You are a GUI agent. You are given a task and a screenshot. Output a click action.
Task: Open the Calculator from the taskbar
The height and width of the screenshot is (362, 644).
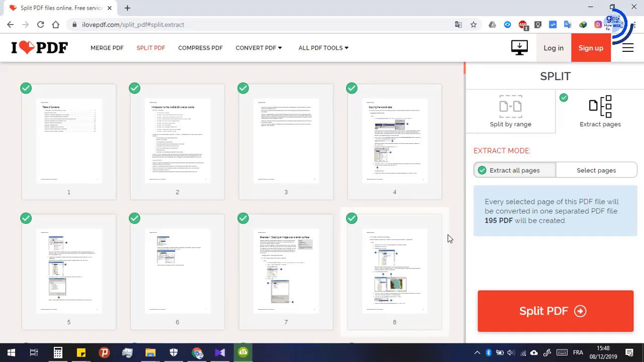click(58, 352)
